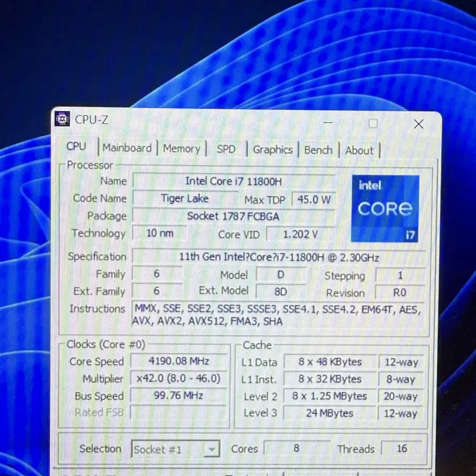
Task: Show the About tab
Action: (x=359, y=151)
